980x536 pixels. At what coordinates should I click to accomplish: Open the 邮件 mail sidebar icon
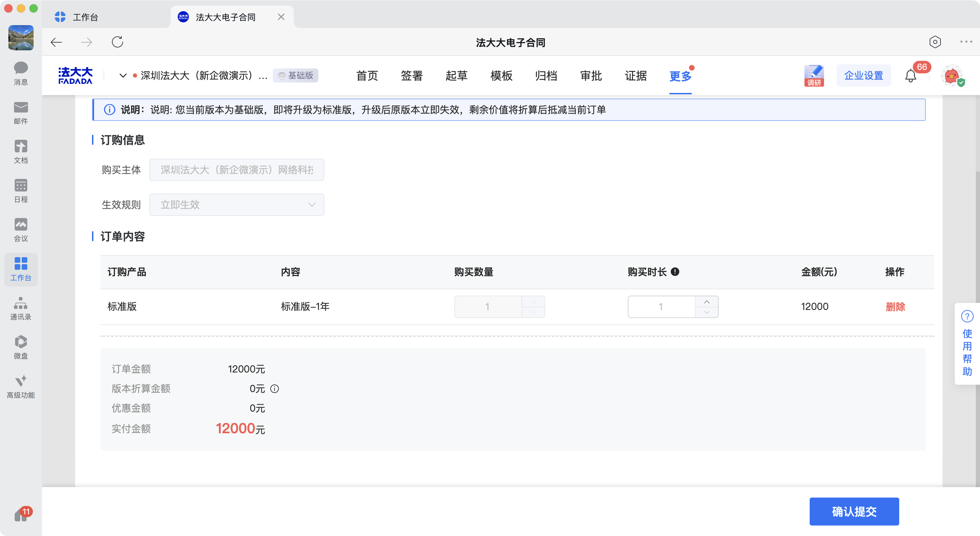(x=21, y=113)
